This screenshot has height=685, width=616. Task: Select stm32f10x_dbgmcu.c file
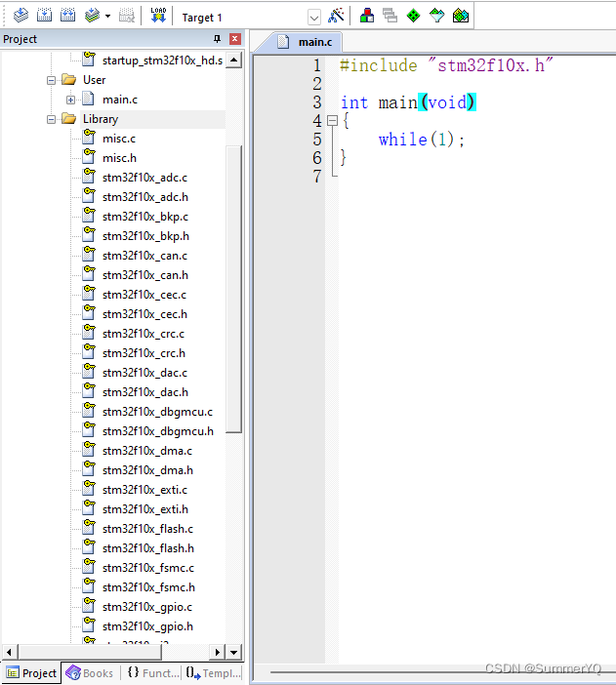[x=157, y=412]
